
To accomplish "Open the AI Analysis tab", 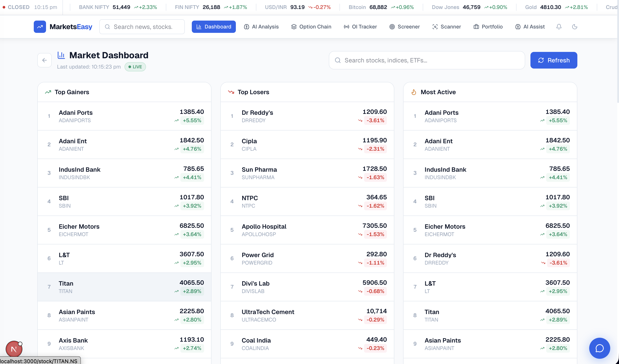I will [261, 27].
